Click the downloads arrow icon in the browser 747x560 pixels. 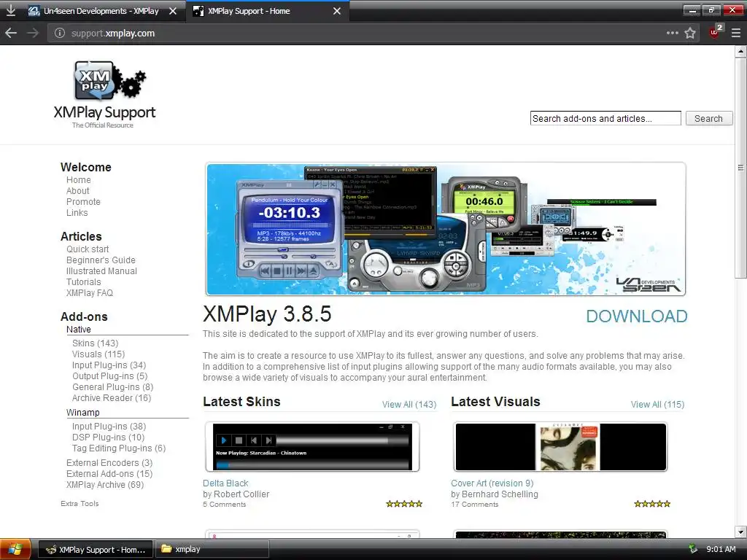coord(10,10)
